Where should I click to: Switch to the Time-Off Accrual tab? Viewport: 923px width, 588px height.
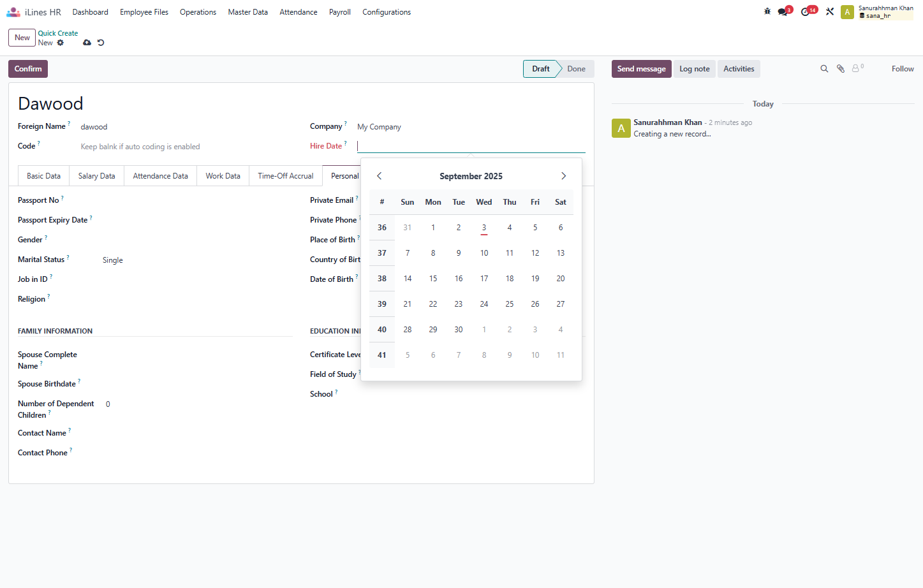tap(286, 176)
